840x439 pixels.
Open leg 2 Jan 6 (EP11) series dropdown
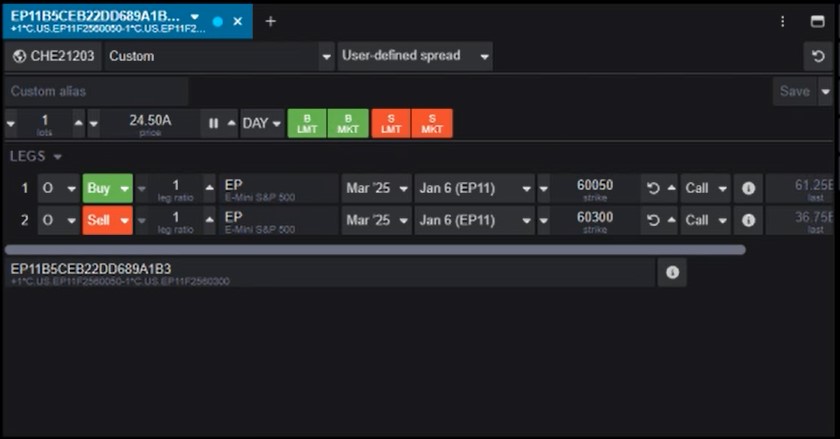pos(475,220)
